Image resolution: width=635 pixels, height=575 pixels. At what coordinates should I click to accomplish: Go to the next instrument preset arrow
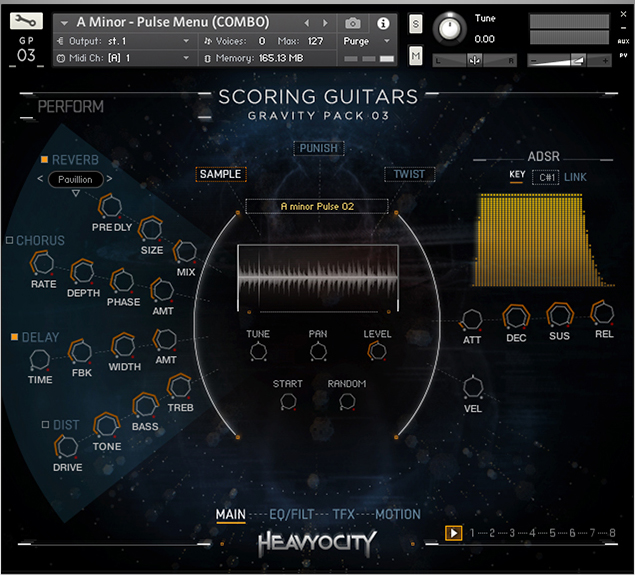325,23
